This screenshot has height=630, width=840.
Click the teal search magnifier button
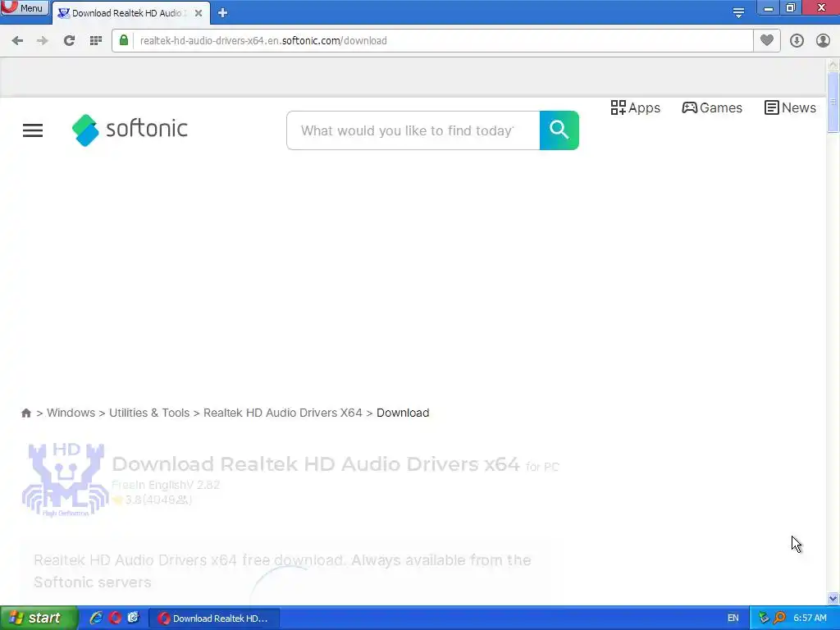(x=559, y=130)
